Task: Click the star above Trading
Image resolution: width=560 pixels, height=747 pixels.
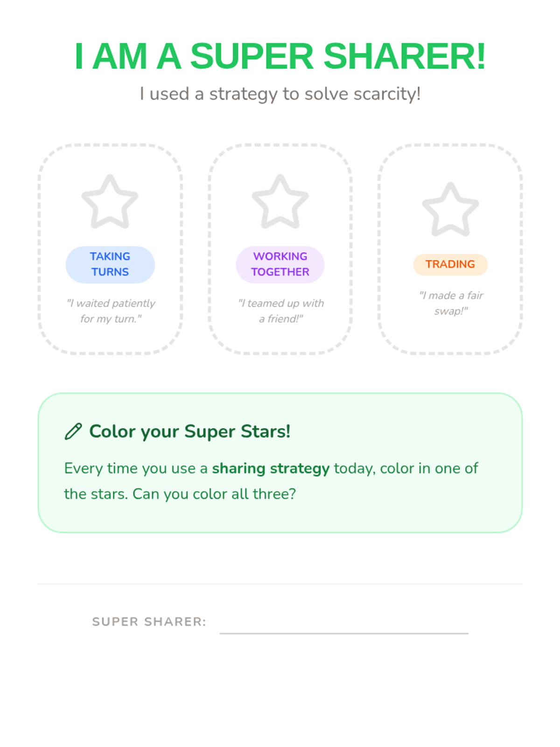Action: [450, 209]
